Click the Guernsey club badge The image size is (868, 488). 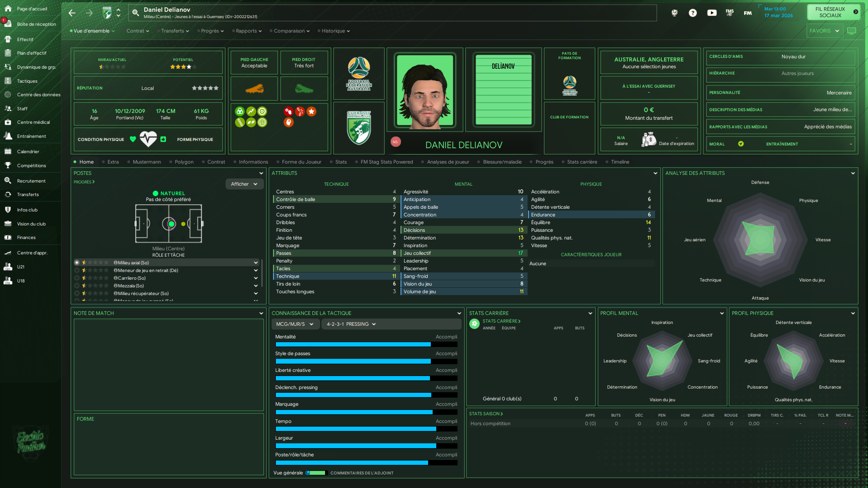click(359, 128)
